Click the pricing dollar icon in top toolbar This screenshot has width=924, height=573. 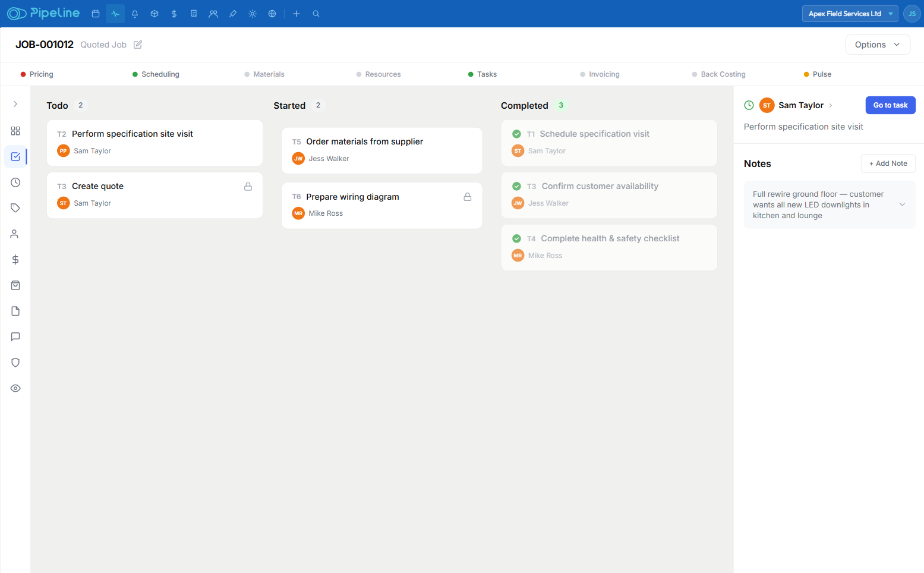(x=174, y=13)
